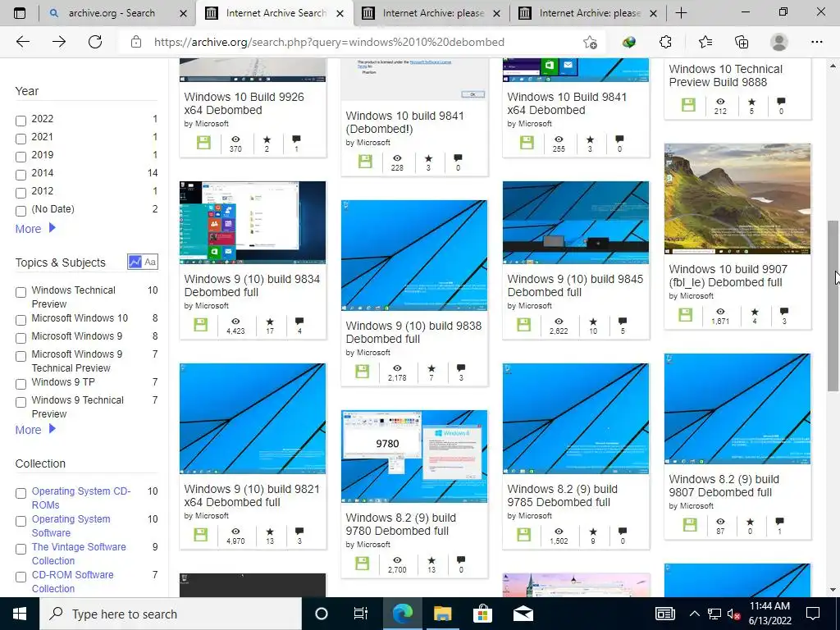Expand More under Topics & Subjects
The image size is (840, 630).
(35, 430)
